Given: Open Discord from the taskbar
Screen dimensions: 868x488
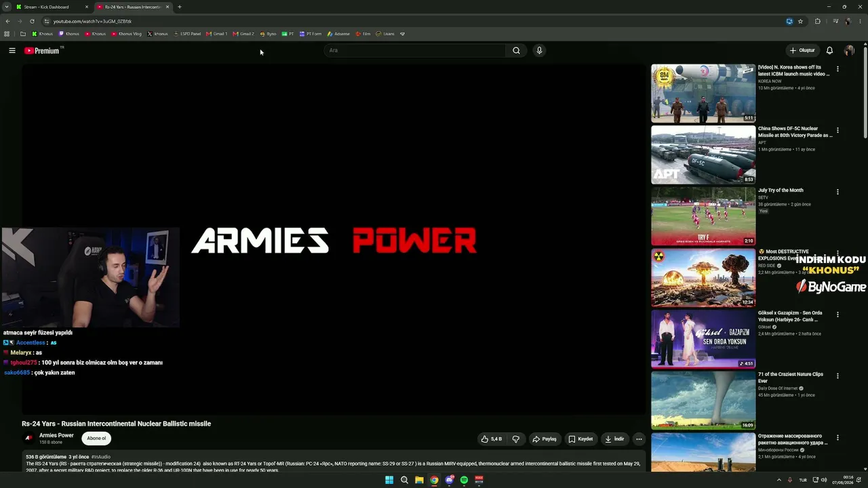Looking at the screenshot, I should tap(449, 480).
